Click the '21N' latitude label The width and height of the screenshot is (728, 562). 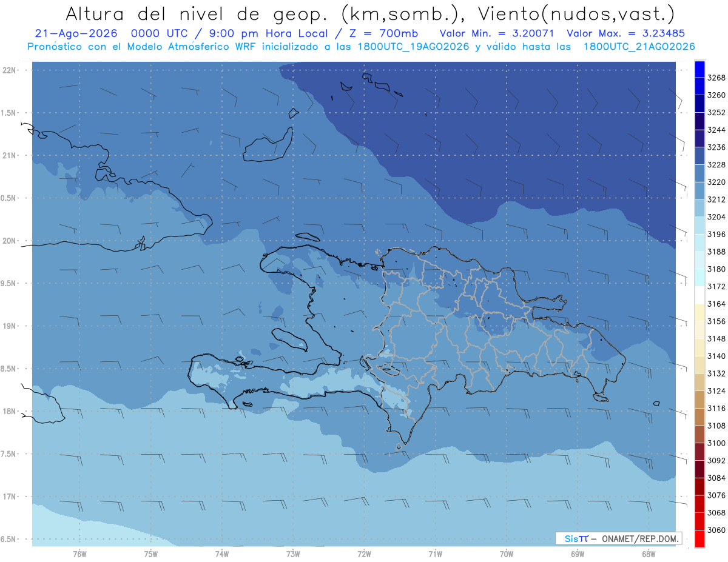tap(9, 156)
